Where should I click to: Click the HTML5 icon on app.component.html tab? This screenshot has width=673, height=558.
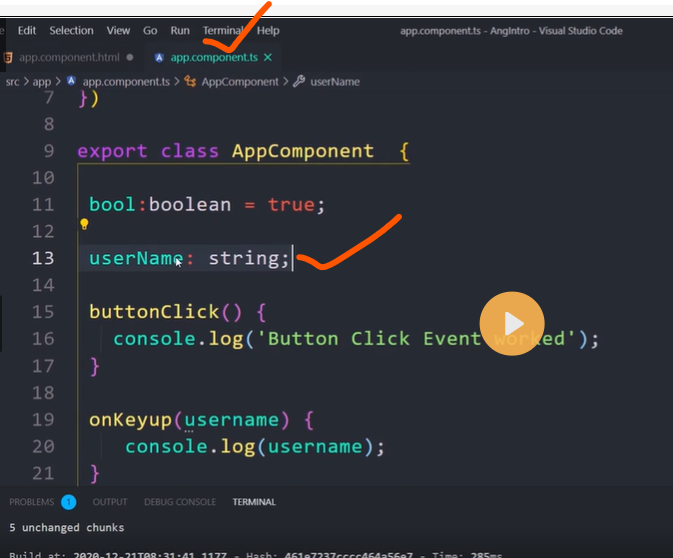8,58
